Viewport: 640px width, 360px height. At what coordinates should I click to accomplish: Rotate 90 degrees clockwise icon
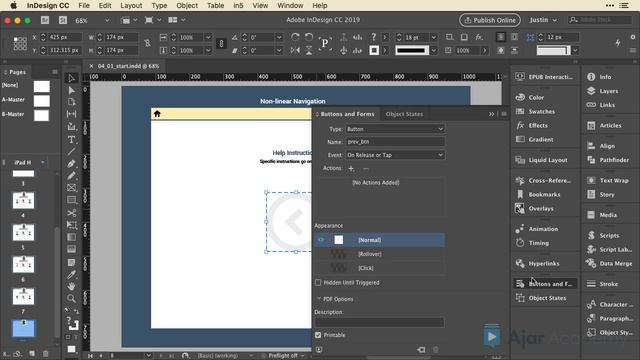tap(295, 37)
